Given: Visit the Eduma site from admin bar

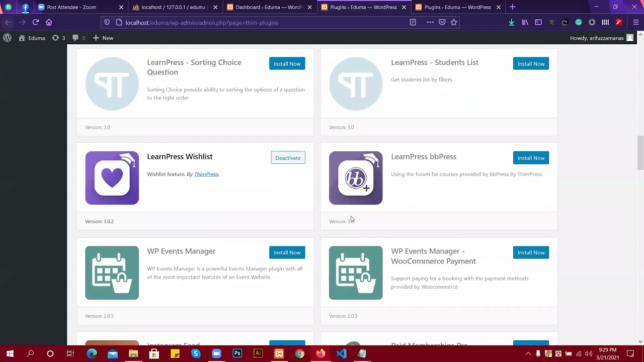Looking at the screenshot, I should [32, 38].
